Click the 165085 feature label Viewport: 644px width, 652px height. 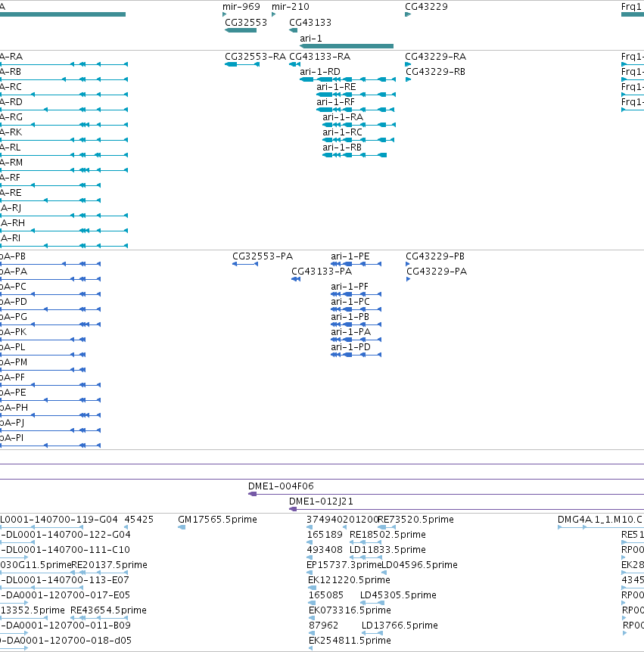point(326,595)
